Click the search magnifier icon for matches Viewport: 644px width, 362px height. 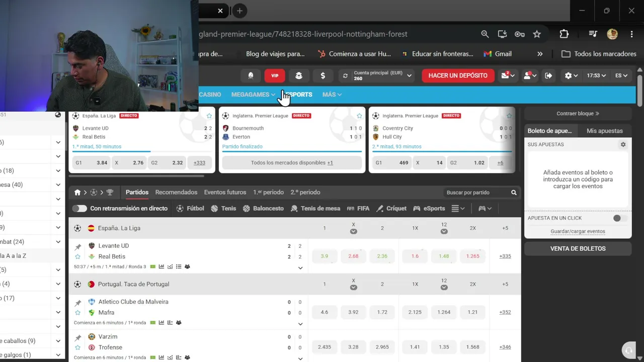(x=514, y=193)
